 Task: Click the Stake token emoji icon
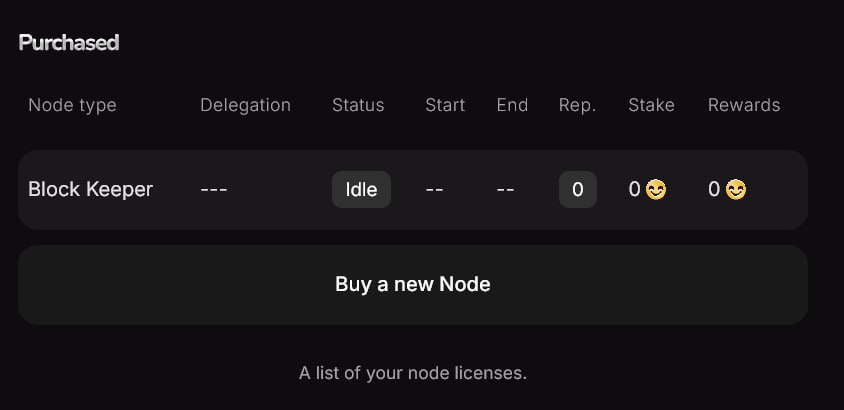click(x=656, y=189)
